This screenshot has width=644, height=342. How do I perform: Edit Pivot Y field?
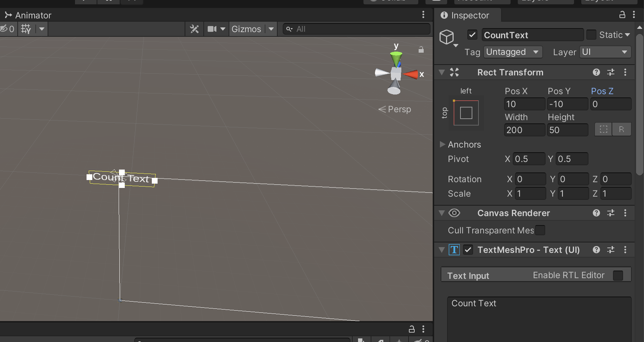coord(572,159)
